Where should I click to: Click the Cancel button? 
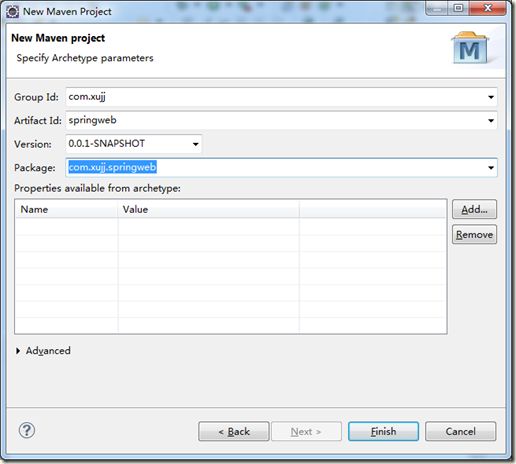pyautogui.click(x=461, y=431)
